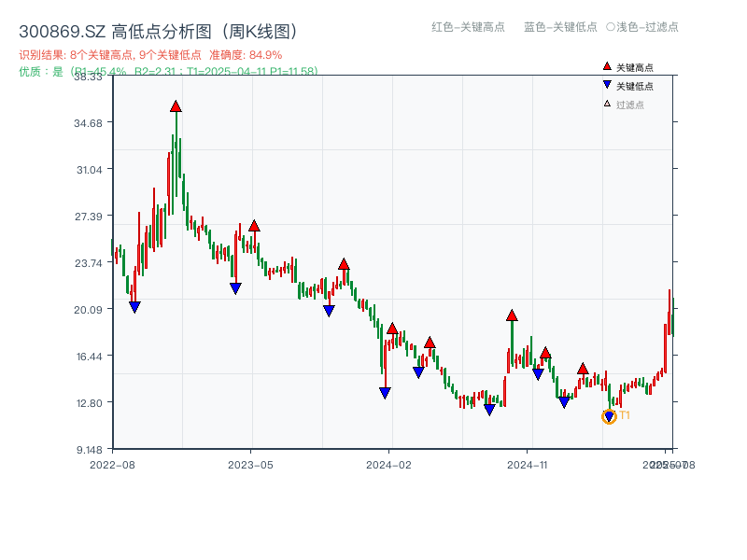Select the highest red peak marker near 36
The width and height of the screenshot is (747, 560).
point(176,106)
